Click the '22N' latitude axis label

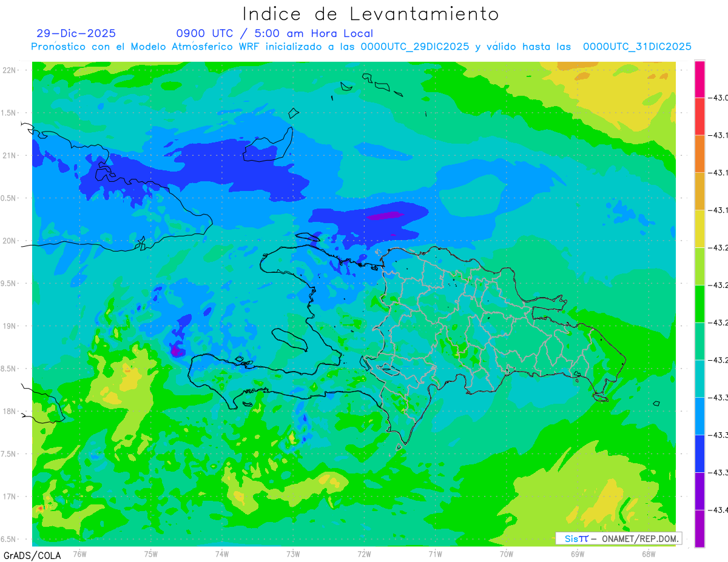click(x=10, y=70)
